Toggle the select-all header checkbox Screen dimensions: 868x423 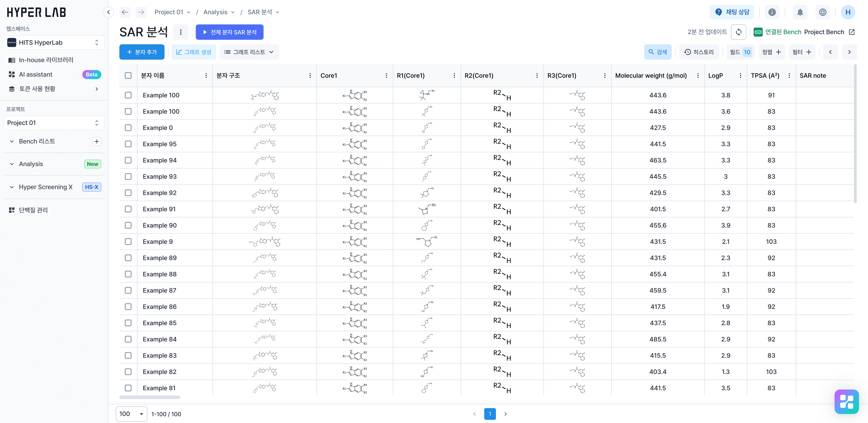[x=128, y=75]
